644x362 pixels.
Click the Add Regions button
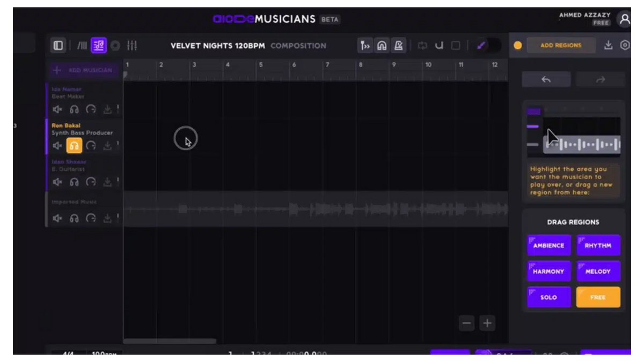(x=560, y=46)
